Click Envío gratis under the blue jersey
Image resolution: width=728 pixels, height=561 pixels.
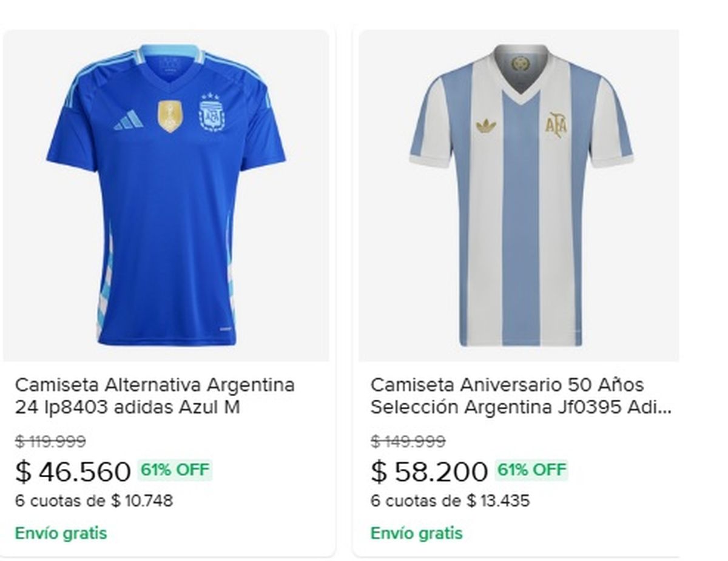click(61, 534)
